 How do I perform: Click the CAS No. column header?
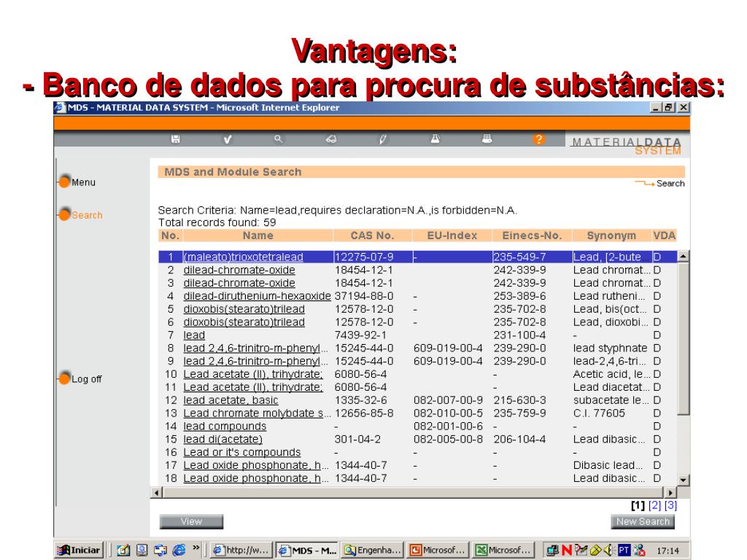point(372,236)
